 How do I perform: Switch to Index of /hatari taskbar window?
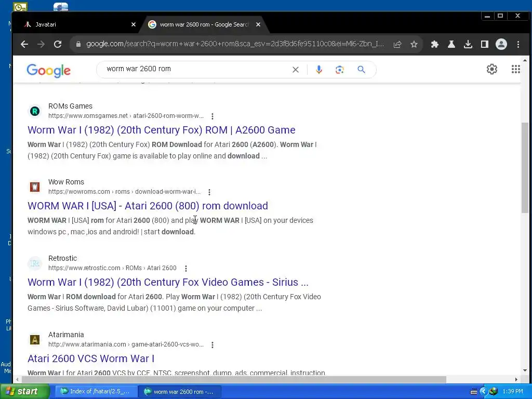96,392
